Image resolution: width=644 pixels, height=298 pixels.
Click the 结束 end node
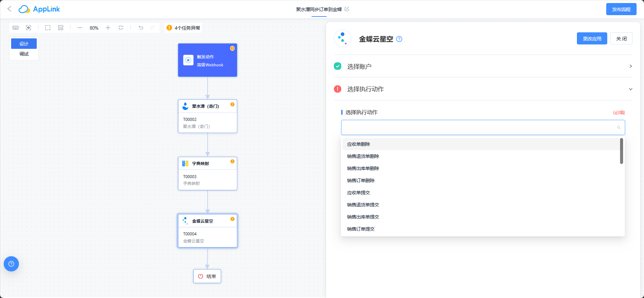(x=207, y=276)
